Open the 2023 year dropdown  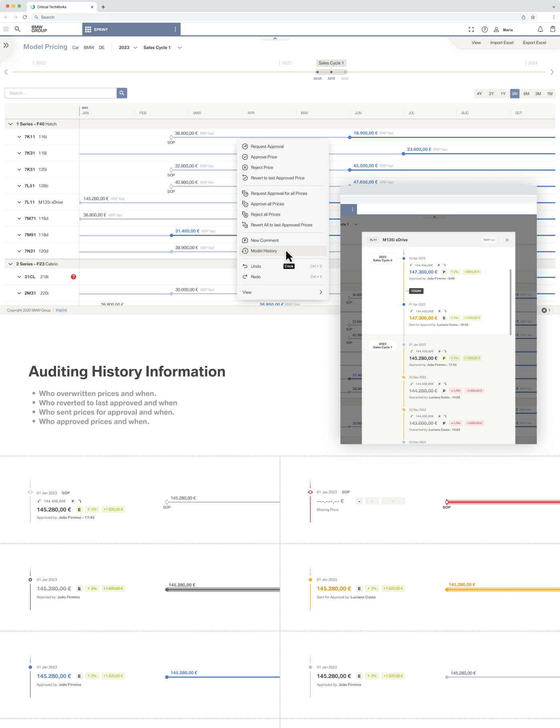tap(128, 48)
